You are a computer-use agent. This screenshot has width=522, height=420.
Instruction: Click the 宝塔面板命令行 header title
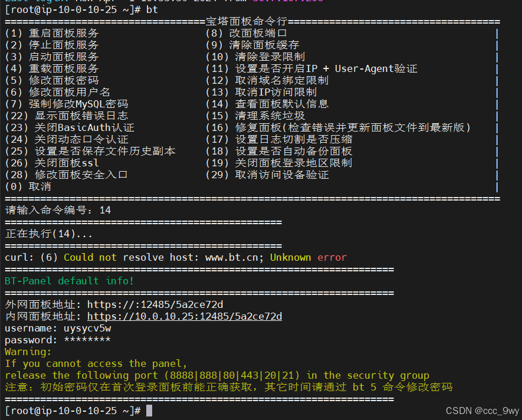coord(247,21)
